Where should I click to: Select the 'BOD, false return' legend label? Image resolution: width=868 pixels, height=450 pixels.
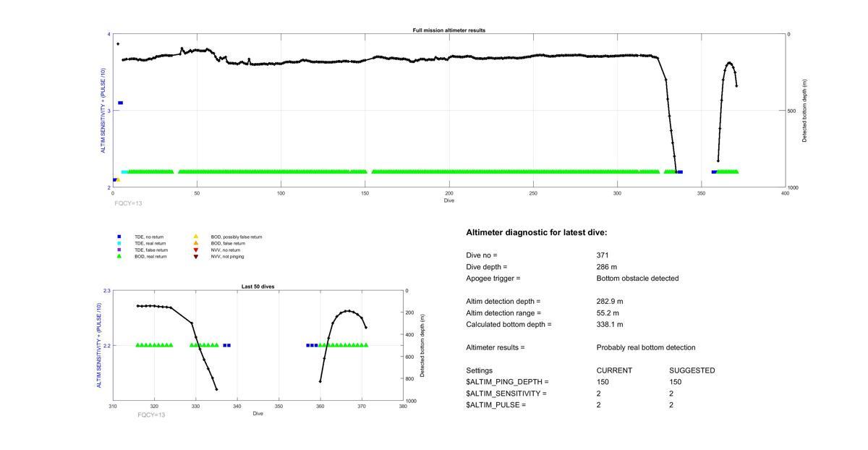(x=228, y=243)
